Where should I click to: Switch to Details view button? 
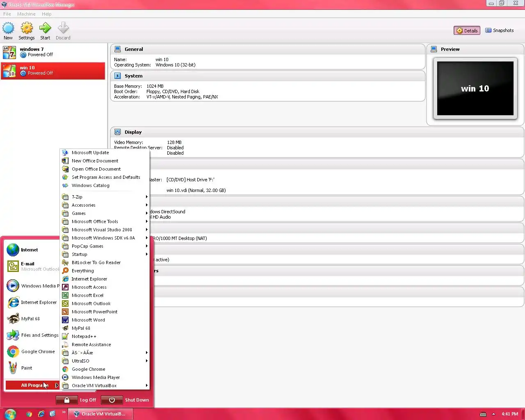(x=467, y=31)
